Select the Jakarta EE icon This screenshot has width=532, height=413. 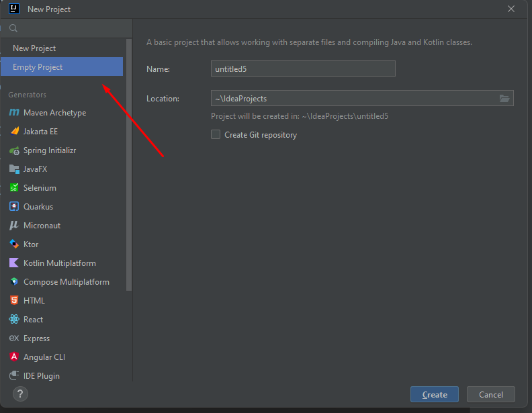(13, 132)
